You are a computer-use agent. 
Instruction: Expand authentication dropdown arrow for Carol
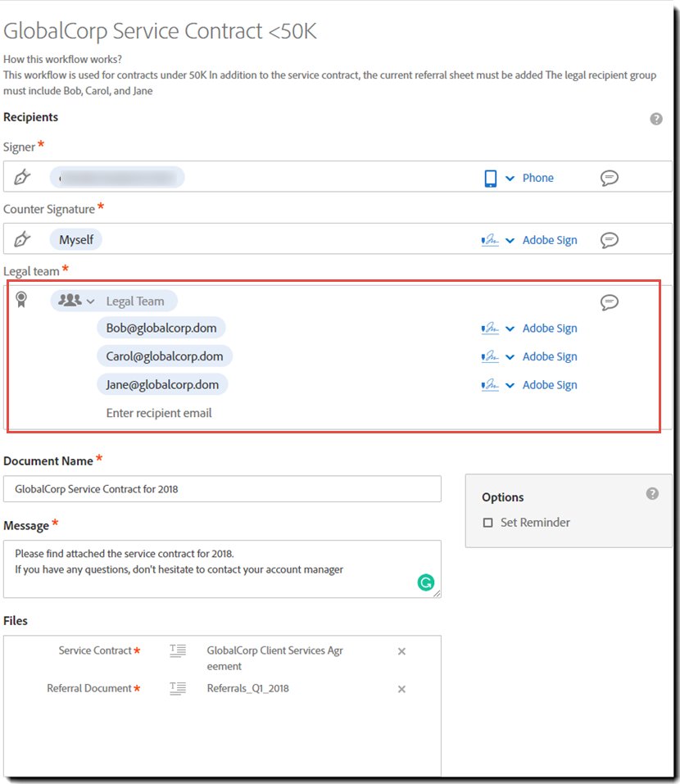coord(510,357)
